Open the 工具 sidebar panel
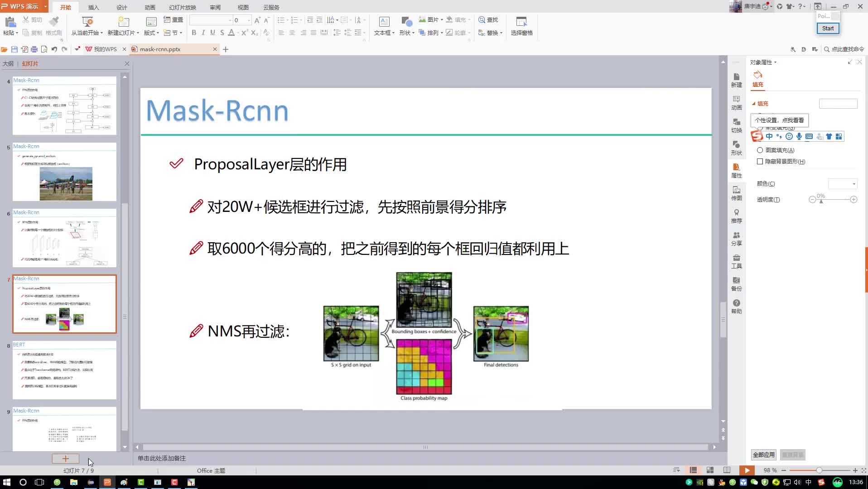Image resolution: width=868 pixels, height=489 pixels. [737, 261]
